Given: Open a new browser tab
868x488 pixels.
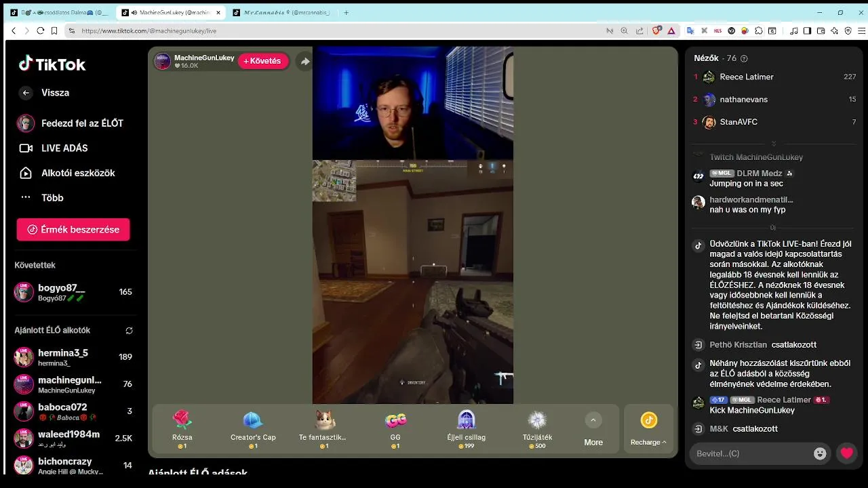Looking at the screenshot, I should click(x=346, y=13).
